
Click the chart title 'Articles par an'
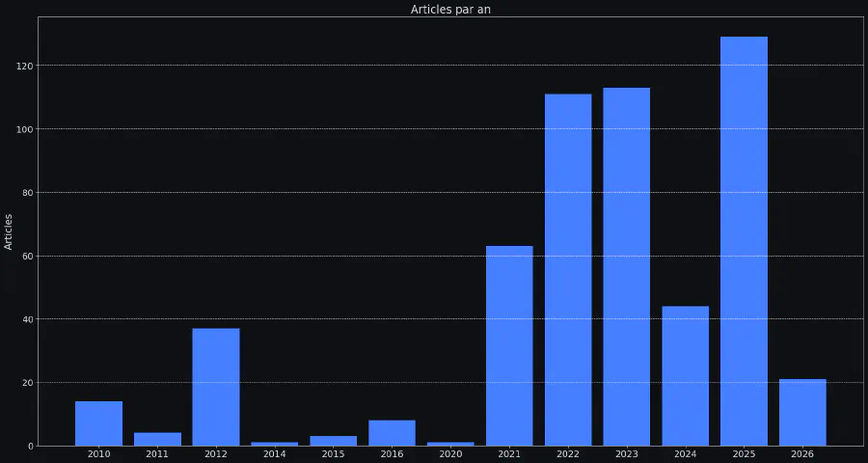point(450,10)
